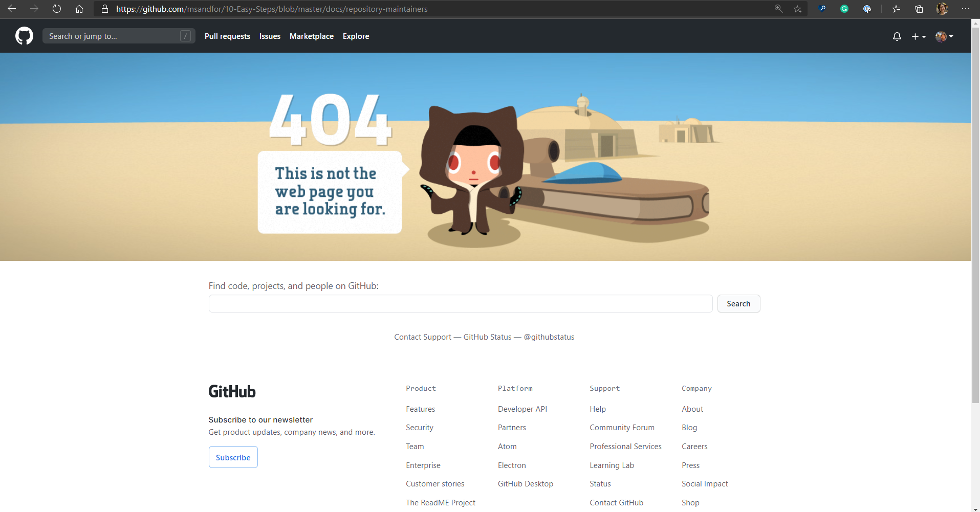Viewport: 980px width, 512px height.
Task: Open Community Forum footer link
Action: (x=622, y=428)
